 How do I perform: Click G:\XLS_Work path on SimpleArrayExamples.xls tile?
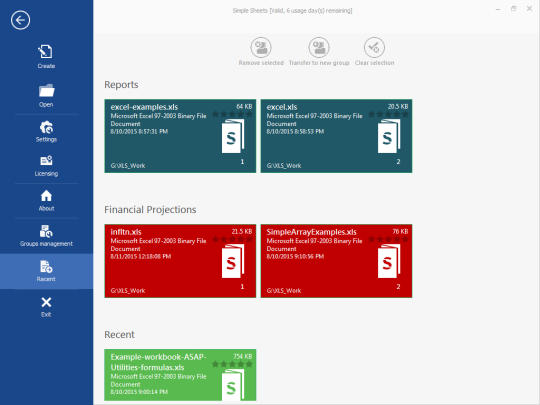pos(284,291)
